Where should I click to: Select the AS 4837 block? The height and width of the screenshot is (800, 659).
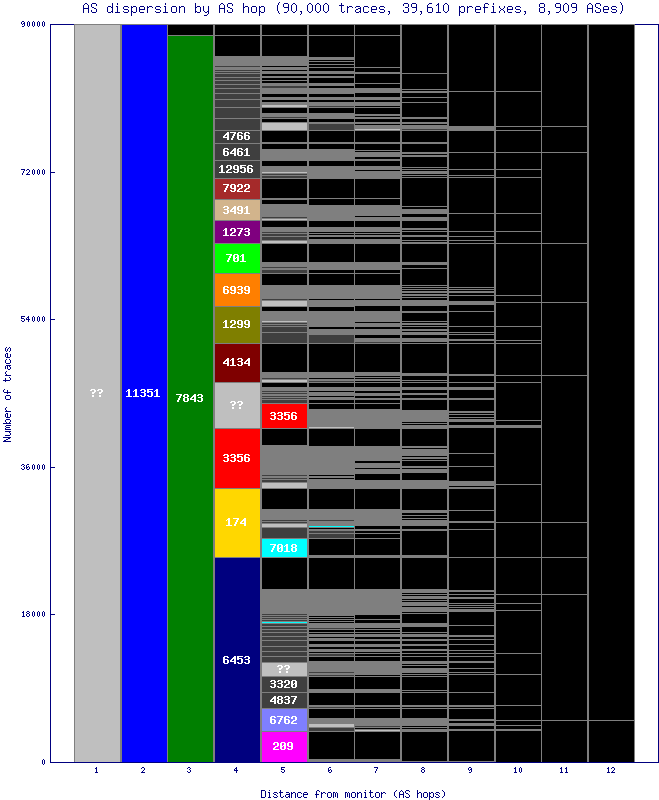coord(284,700)
